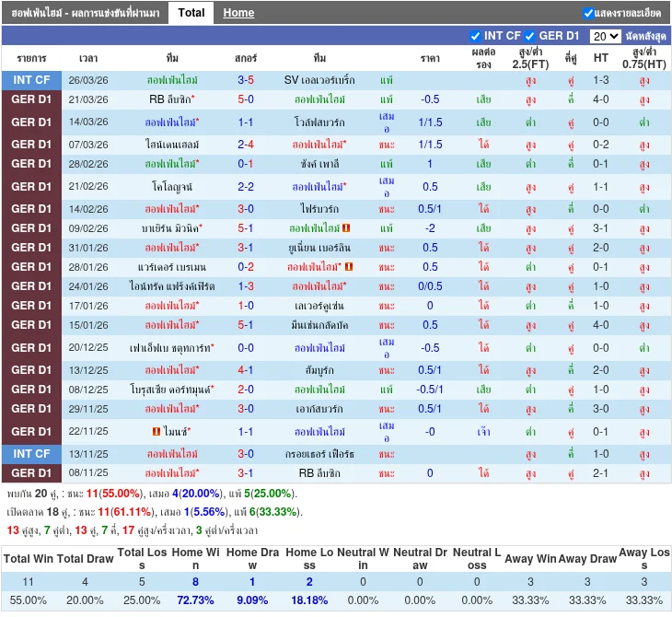This screenshot has width=672, height=617.
Task: Open the match count dropdown showing 20
Action: [605, 36]
